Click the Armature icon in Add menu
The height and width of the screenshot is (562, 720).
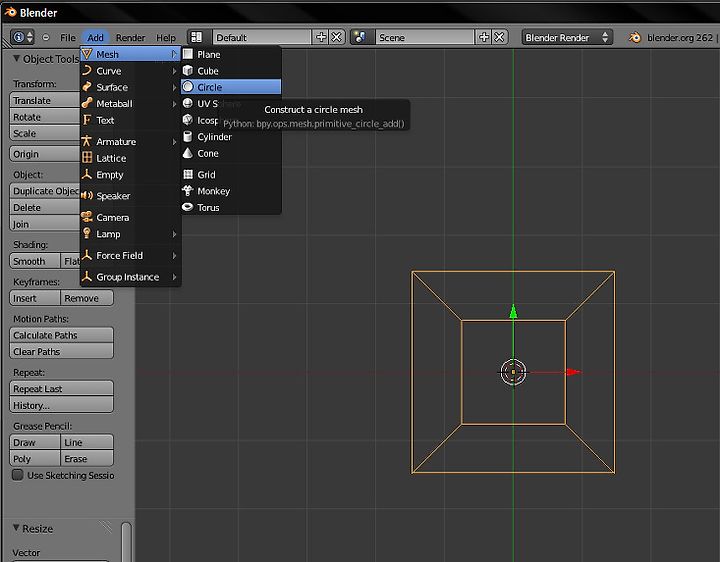(x=87, y=141)
